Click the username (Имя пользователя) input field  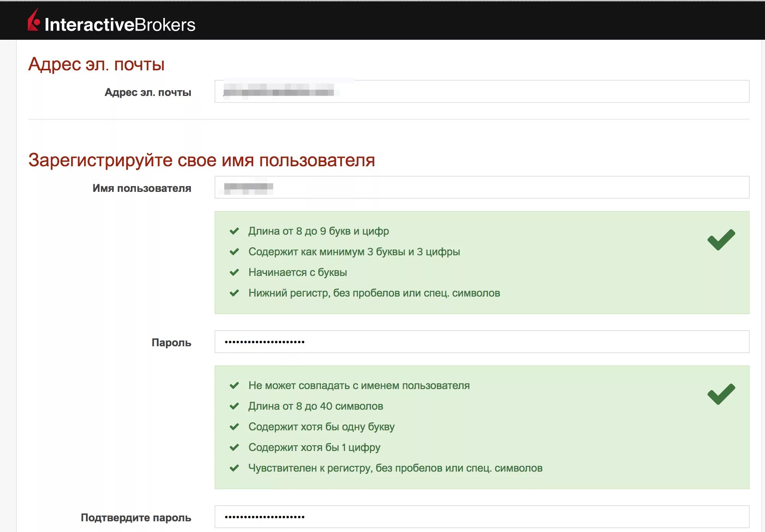pyautogui.click(x=481, y=188)
